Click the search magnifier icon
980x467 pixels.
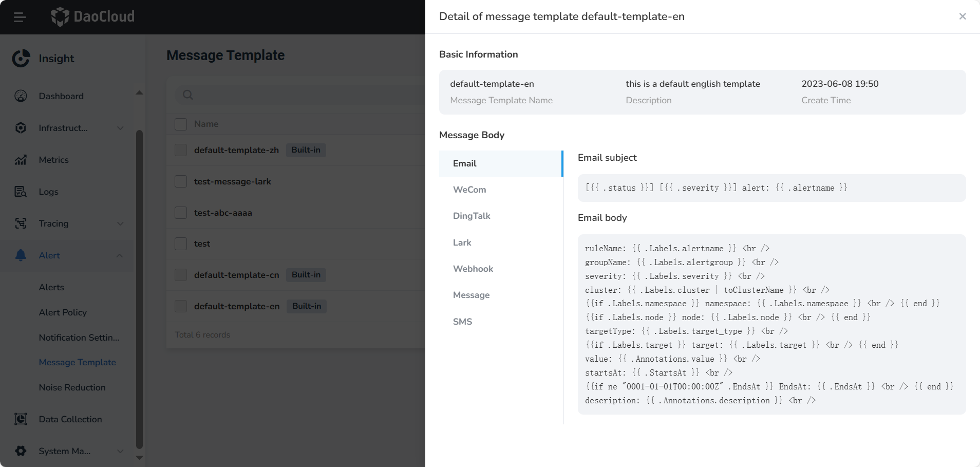click(x=188, y=95)
